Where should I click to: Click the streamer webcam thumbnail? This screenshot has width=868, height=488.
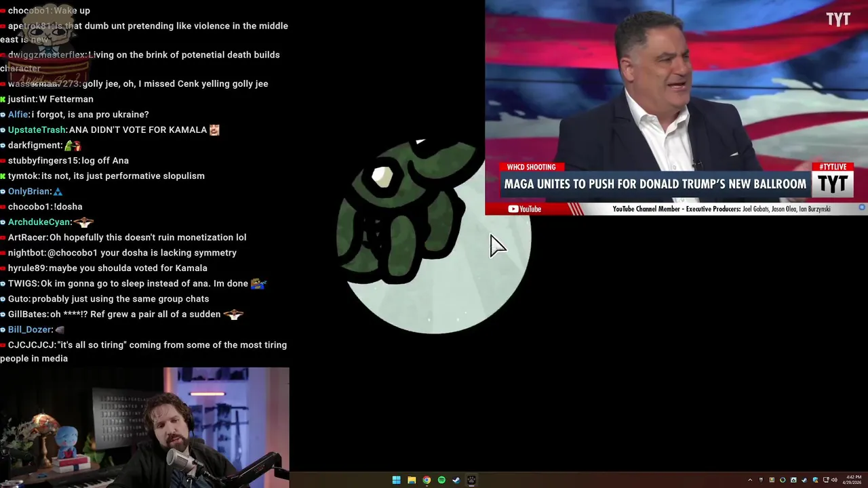click(x=144, y=428)
